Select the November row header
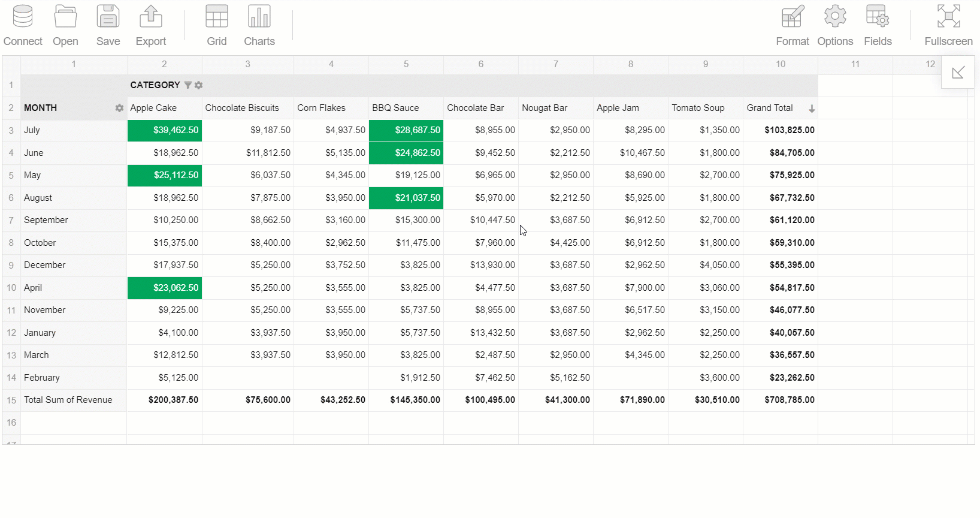Screen dimensions: 980x518 74,310
